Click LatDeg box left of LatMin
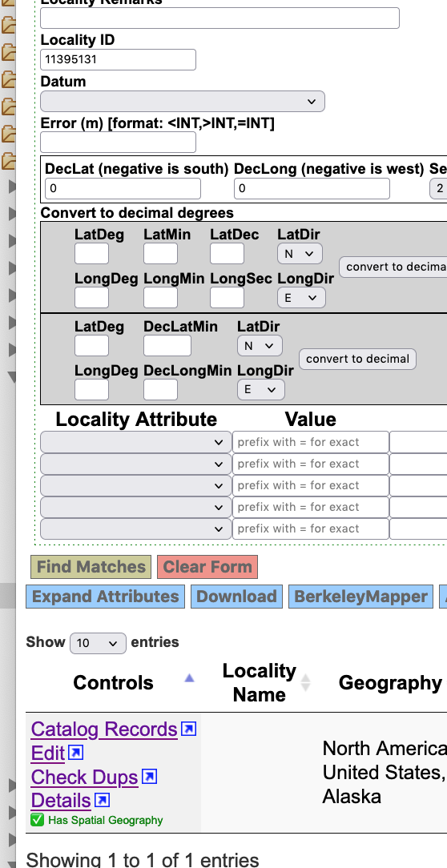The height and width of the screenshot is (868, 447). 92,254
